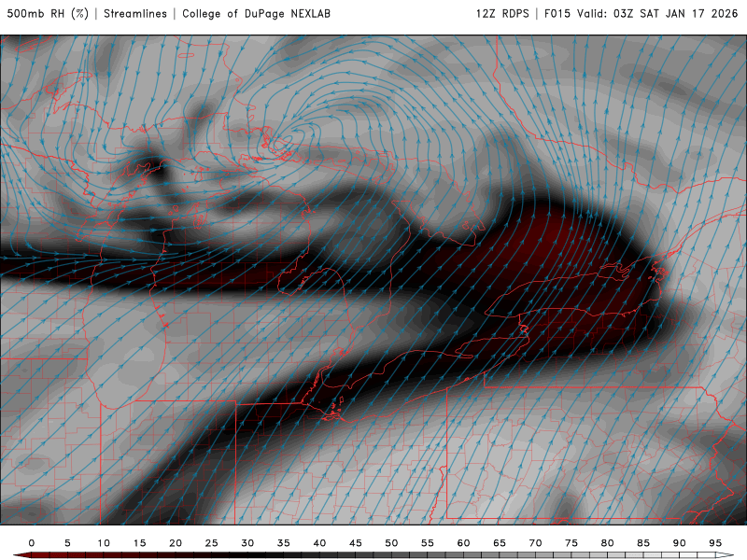Click the '0' value on the color scale

[32, 543]
